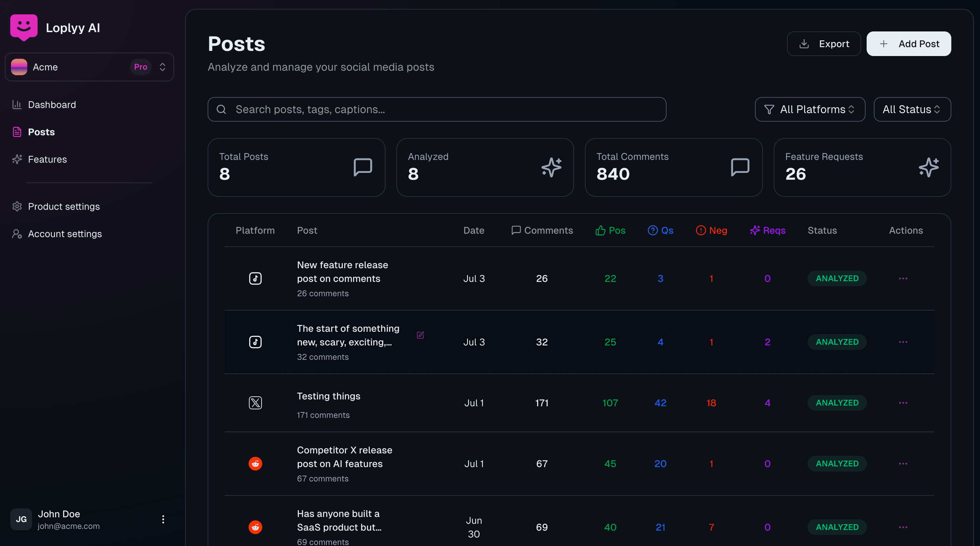Click the Feature Requests sparkle icon

pos(929,167)
